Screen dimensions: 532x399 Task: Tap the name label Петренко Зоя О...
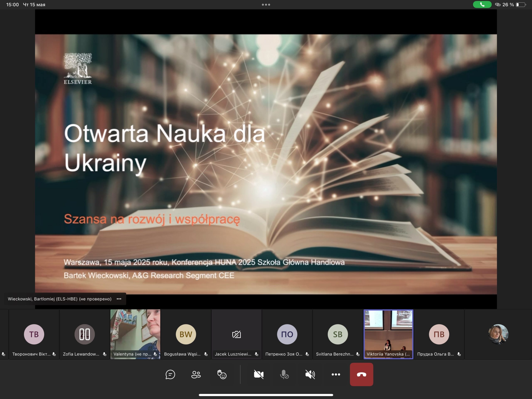(x=284, y=354)
